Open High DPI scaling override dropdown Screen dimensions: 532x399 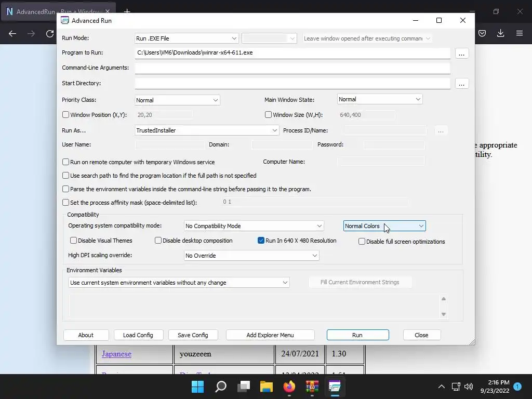coord(251,256)
